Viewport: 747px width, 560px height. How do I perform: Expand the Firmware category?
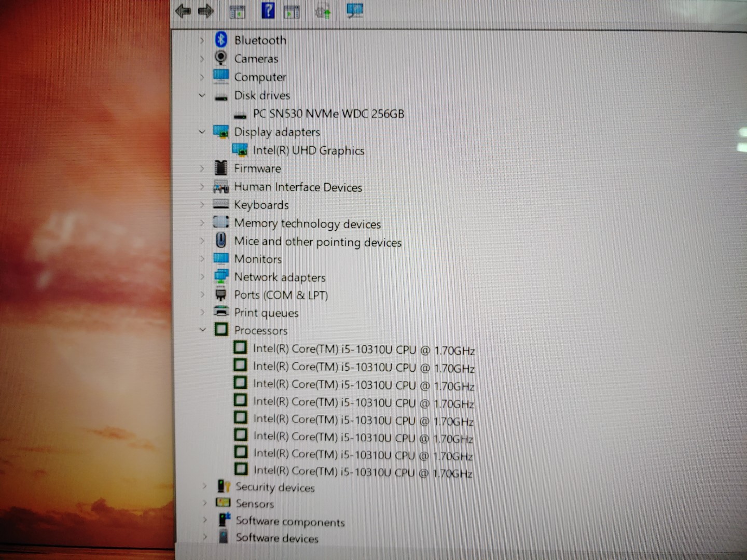point(202,168)
